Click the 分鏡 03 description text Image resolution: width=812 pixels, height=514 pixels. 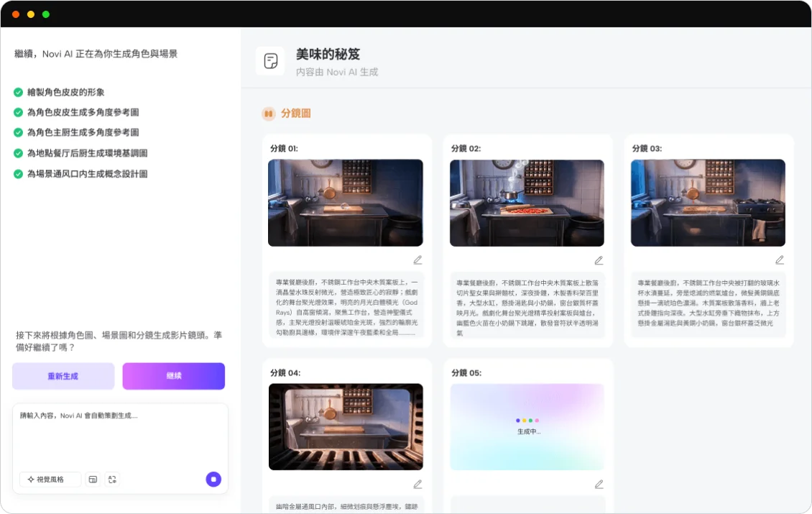point(709,303)
